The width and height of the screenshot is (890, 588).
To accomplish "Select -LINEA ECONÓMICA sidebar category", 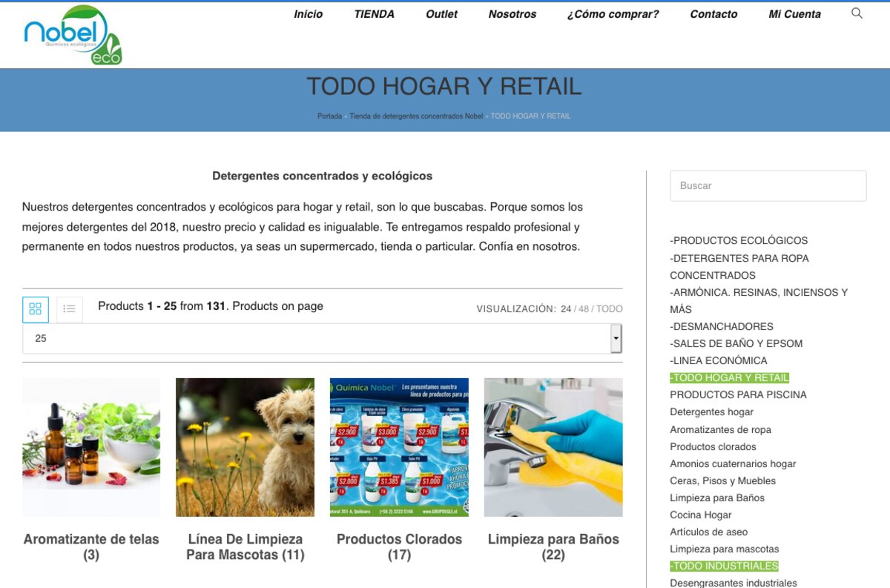I will point(719,360).
